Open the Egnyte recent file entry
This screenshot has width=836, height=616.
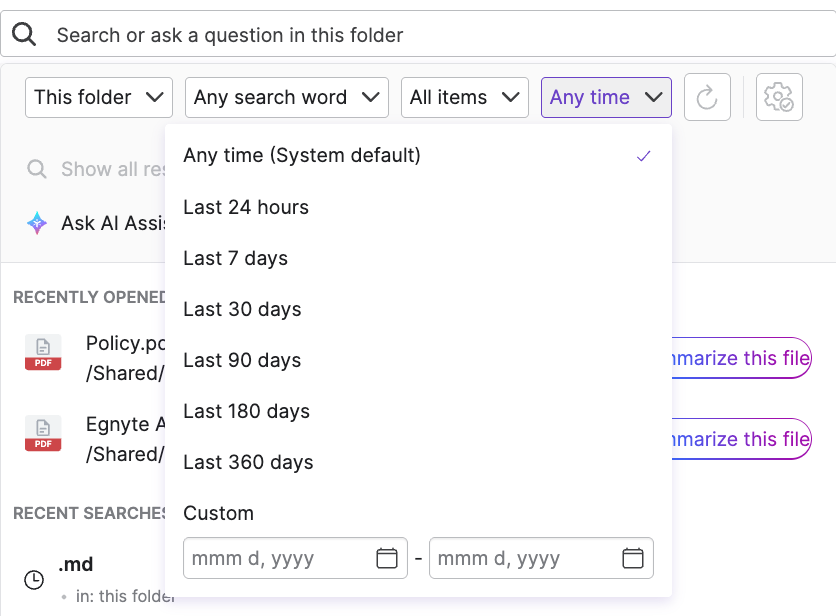coord(125,439)
